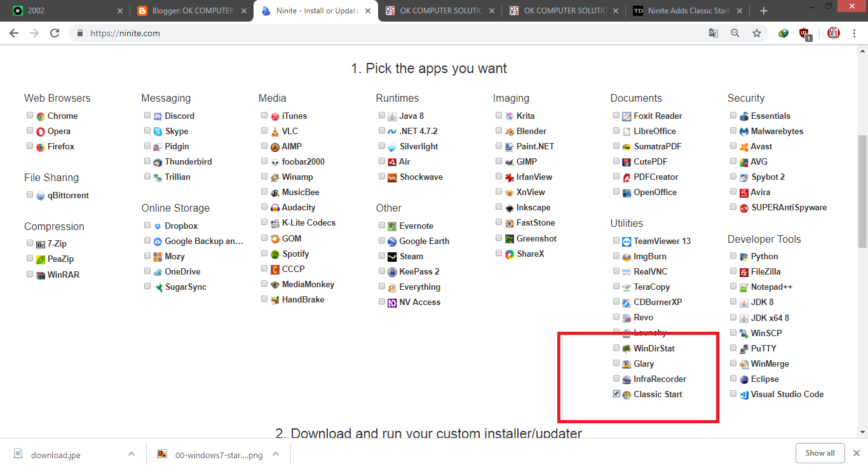Image resolution: width=868 pixels, height=469 pixels.
Task: Click the TeamViewer 13 icon
Action: pos(627,241)
